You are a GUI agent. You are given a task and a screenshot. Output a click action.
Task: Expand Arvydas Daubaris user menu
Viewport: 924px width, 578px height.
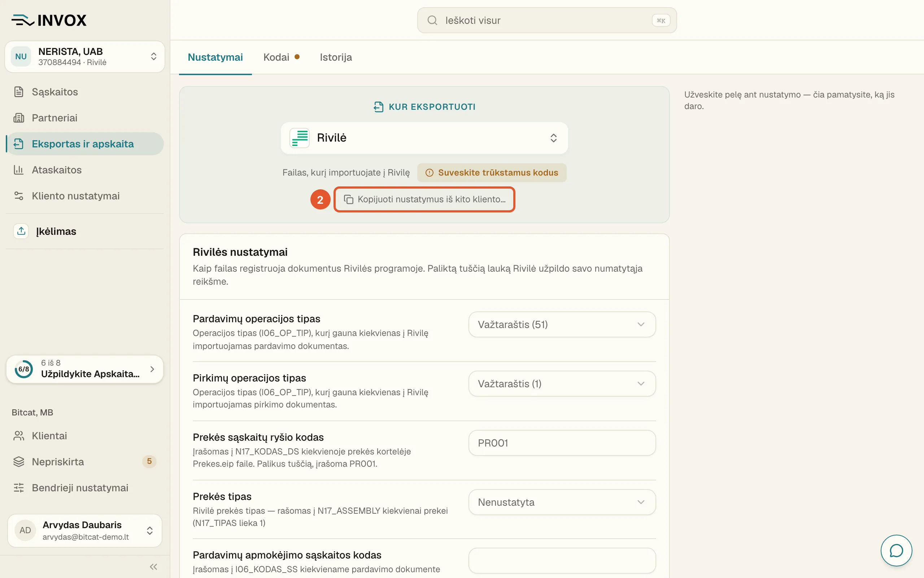point(85,531)
